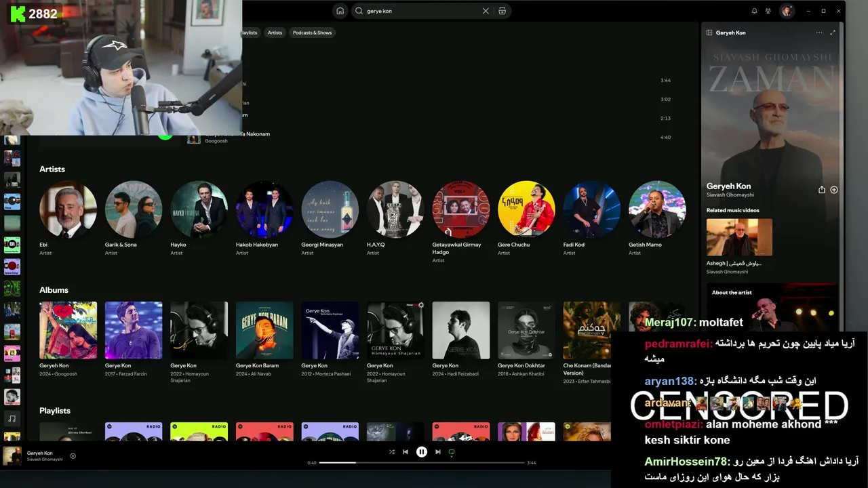
Task: Open the Gerye Kon Baram album
Action: pyautogui.click(x=264, y=330)
